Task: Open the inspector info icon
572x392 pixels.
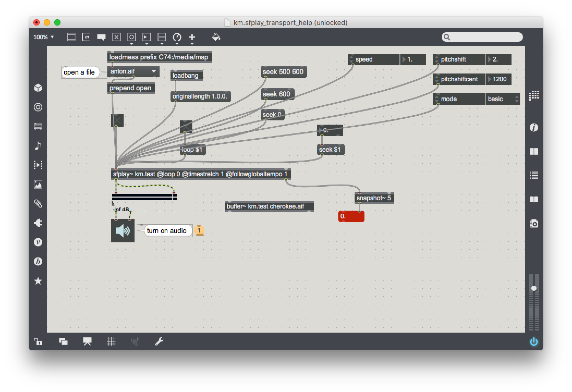Action: 534,127
